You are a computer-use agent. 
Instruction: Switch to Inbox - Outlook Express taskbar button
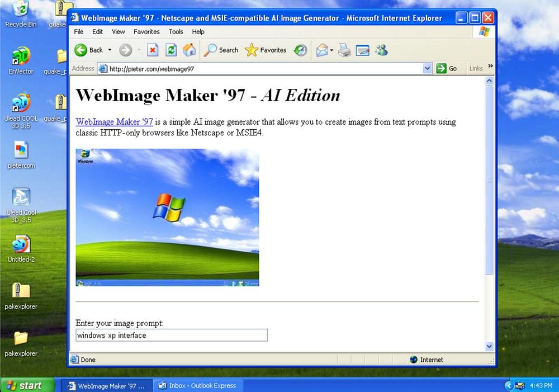tap(198, 386)
